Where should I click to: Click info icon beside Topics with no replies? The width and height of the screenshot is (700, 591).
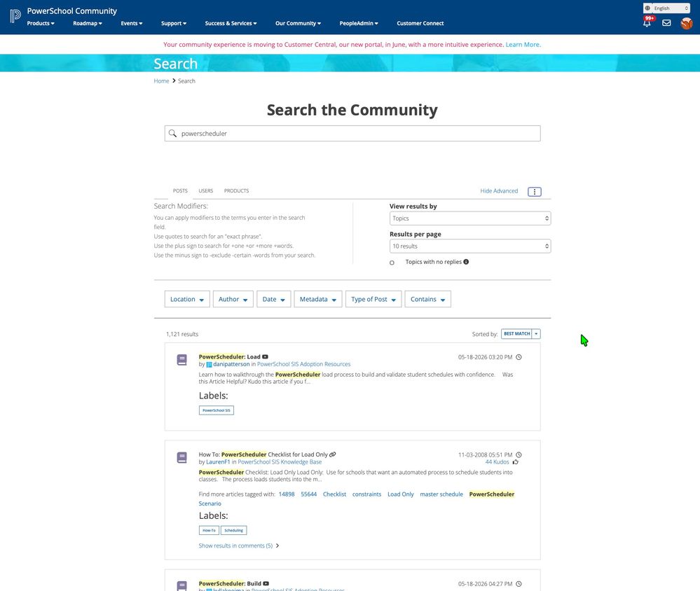click(x=466, y=262)
